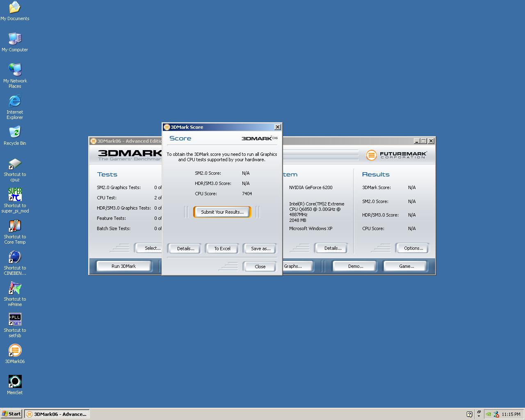Click the CPU Test label
The height and width of the screenshot is (420, 525).
point(107,198)
